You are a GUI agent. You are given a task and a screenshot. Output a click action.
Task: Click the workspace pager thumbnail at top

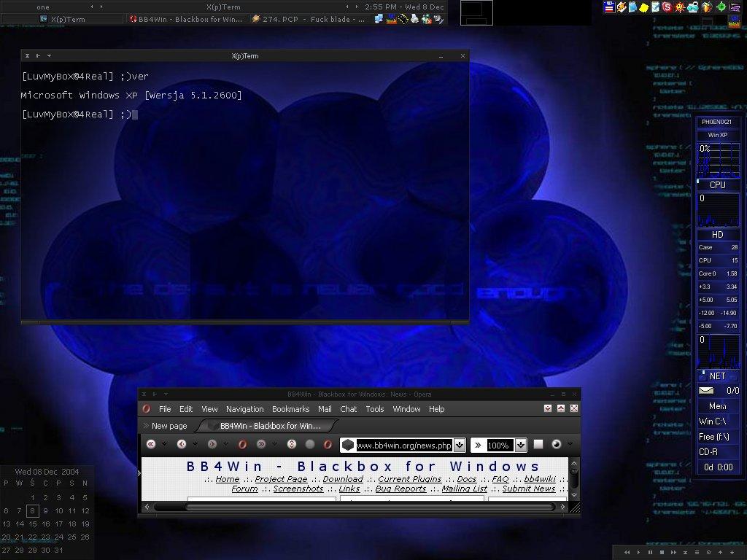[x=476, y=12]
